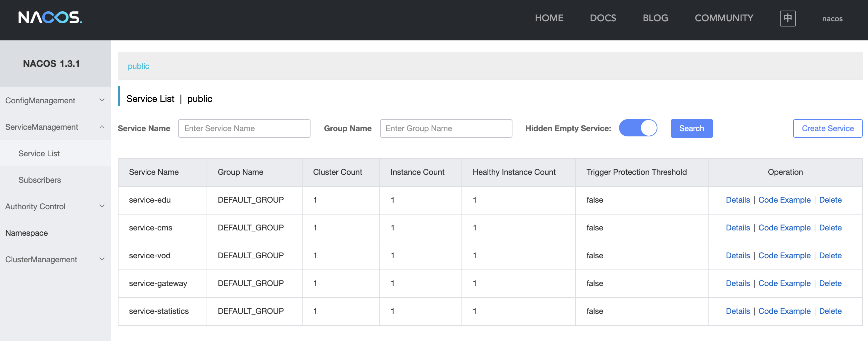This screenshot has height=341, width=868.
Task: Delete the service-cms service
Action: click(x=830, y=227)
